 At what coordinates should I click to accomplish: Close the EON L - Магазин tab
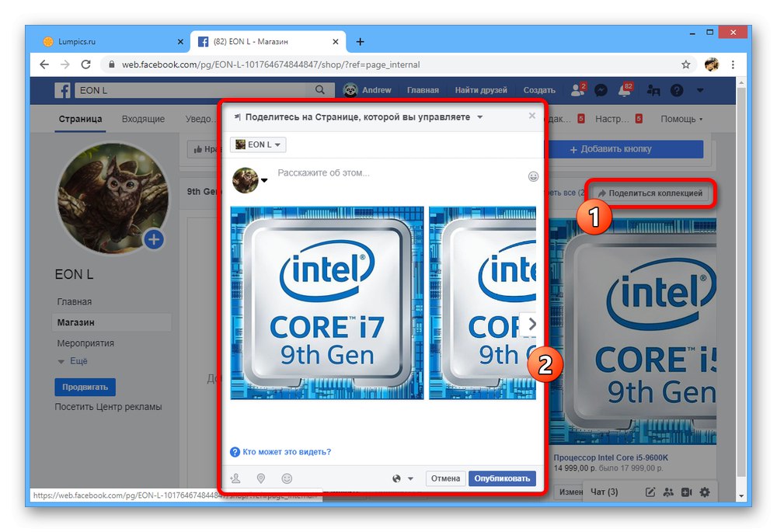point(336,42)
